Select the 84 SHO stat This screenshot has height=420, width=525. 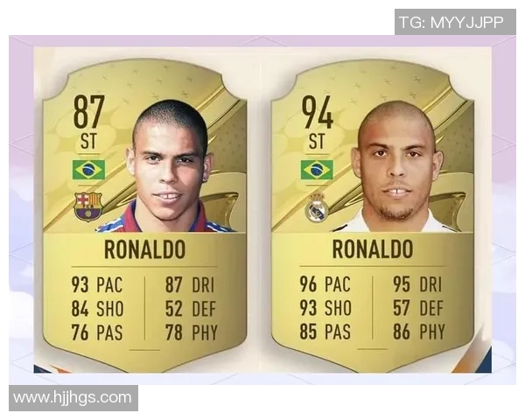click(97, 309)
